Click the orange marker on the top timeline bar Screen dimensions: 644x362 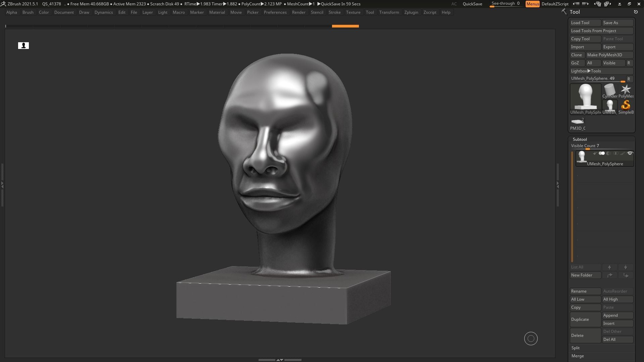click(x=345, y=26)
